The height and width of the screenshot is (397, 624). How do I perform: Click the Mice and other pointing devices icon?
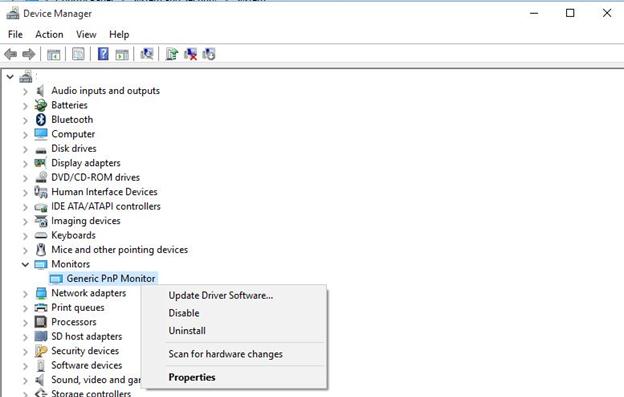pos(41,250)
